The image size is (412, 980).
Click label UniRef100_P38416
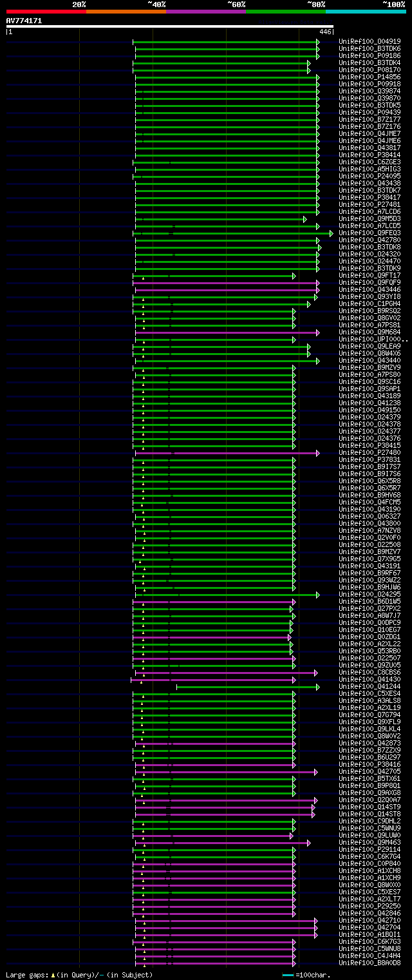coord(370,765)
